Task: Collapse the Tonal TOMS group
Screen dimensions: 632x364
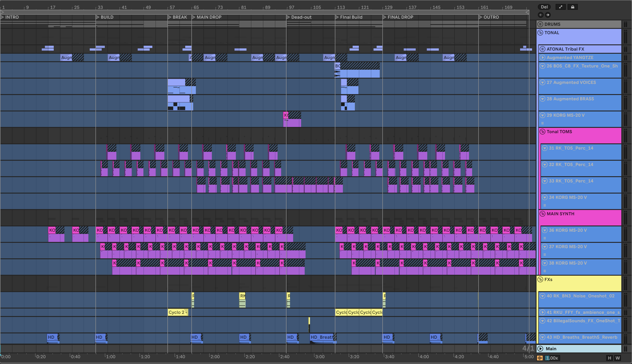Action: (543, 132)
